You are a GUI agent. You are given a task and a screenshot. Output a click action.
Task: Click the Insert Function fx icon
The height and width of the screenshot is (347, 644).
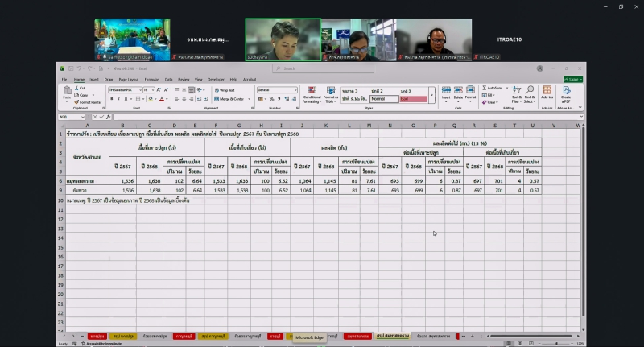point(110,117)
